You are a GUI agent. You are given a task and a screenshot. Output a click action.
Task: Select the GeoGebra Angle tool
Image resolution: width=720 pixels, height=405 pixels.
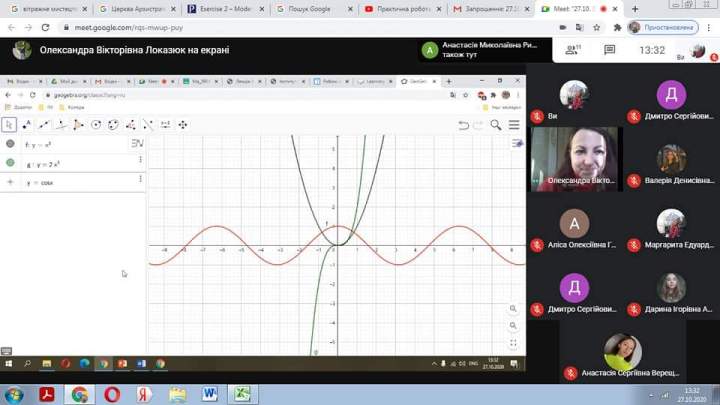(x=131, y=124)
